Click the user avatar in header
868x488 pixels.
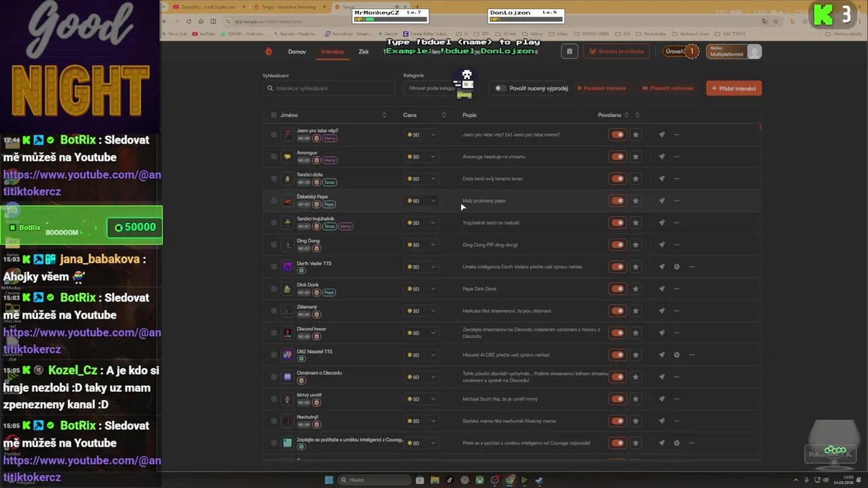pyautogui.click(x=753, y=52)
